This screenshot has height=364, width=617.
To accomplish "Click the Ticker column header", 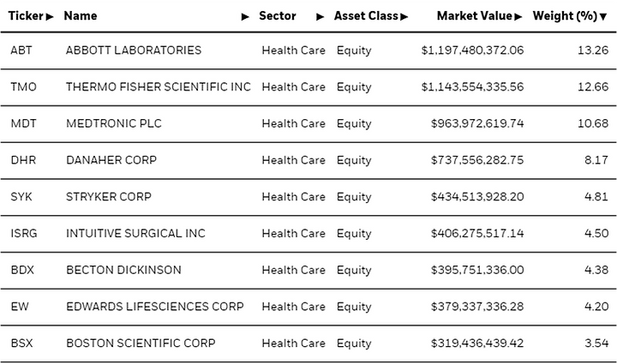I will tap(26, 16).
